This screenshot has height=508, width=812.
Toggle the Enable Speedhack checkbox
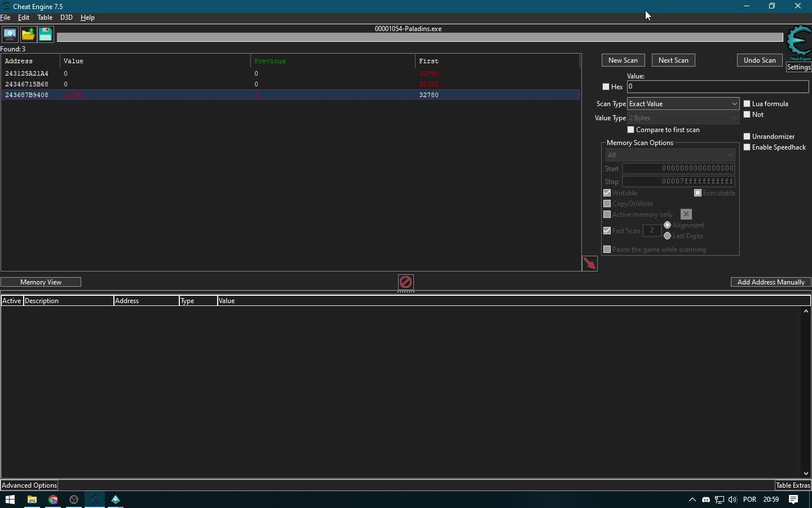coord(747,147)
